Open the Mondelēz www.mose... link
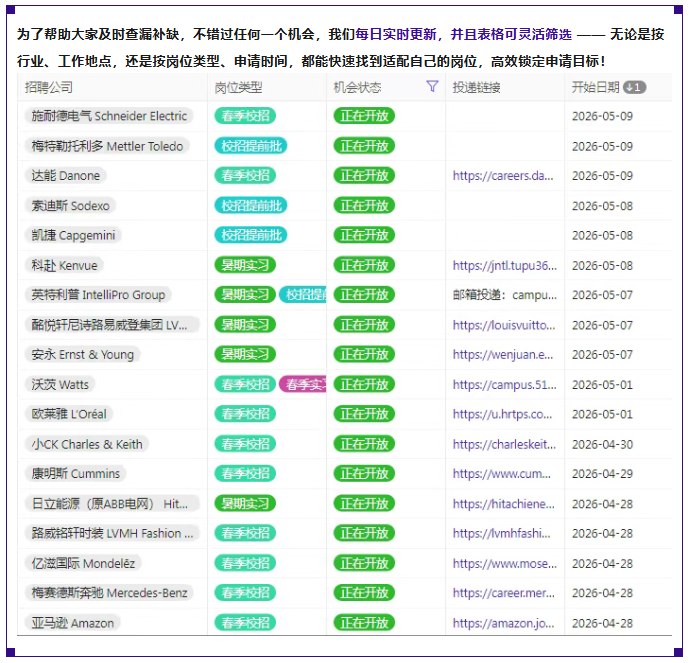Image resolution: width=689 pixels, height=663 pixels. pyautogui.click(x=504, y=563)
